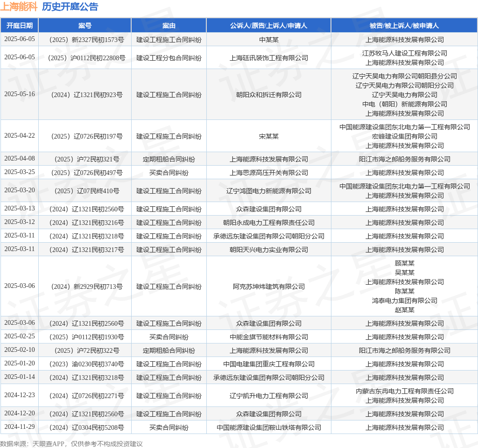The height and width of the screenshot is (448, 478).
Task: Click plaintiff 辽宁凯升电力工程有限公司
Action: [268, 396]
